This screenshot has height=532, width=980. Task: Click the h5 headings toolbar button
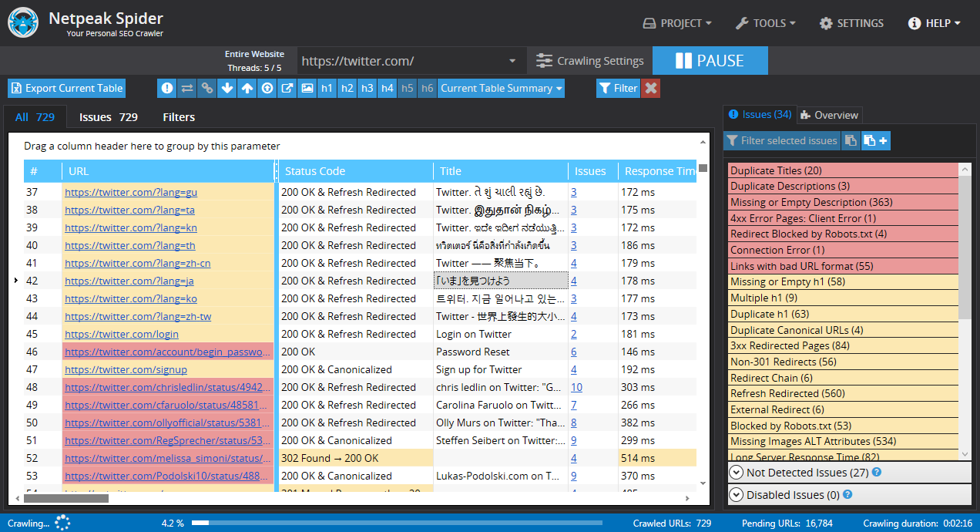[407, 88]
